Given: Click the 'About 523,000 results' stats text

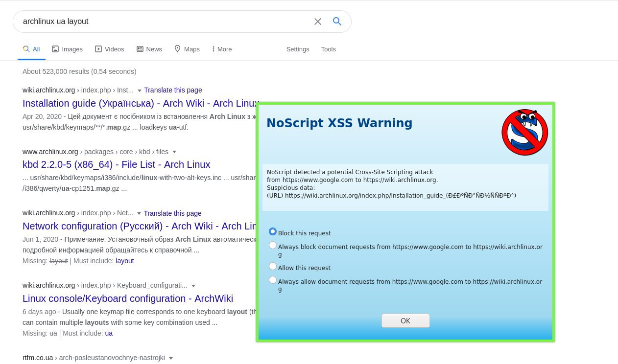Looking at the screenshot, I should (79, 71).
